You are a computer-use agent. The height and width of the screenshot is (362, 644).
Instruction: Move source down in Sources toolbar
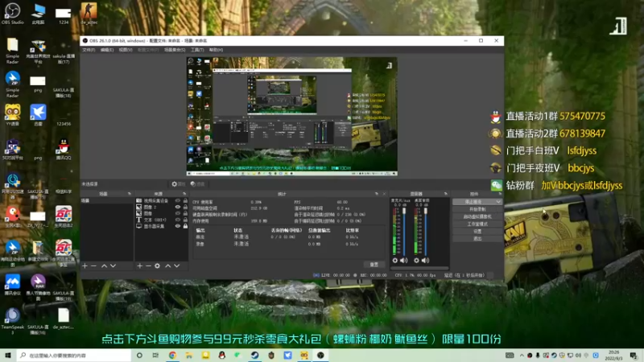pyautogui.click(x=176, y=266)
